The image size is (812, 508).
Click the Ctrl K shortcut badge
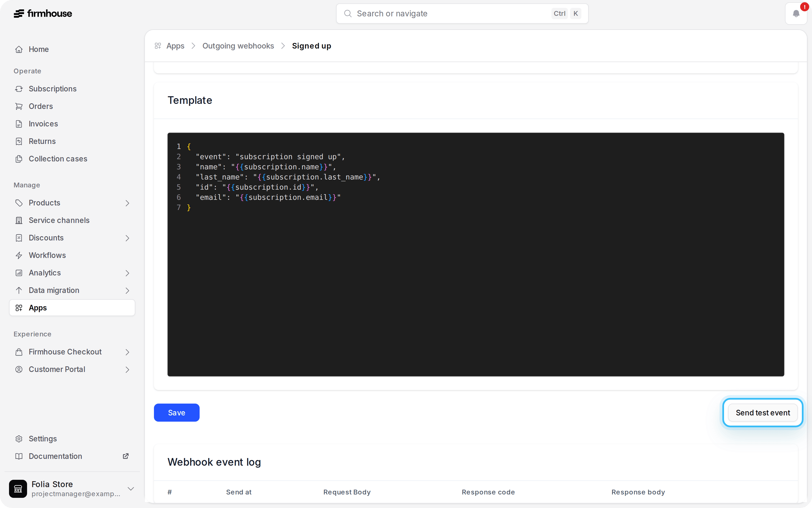(566, 14)
